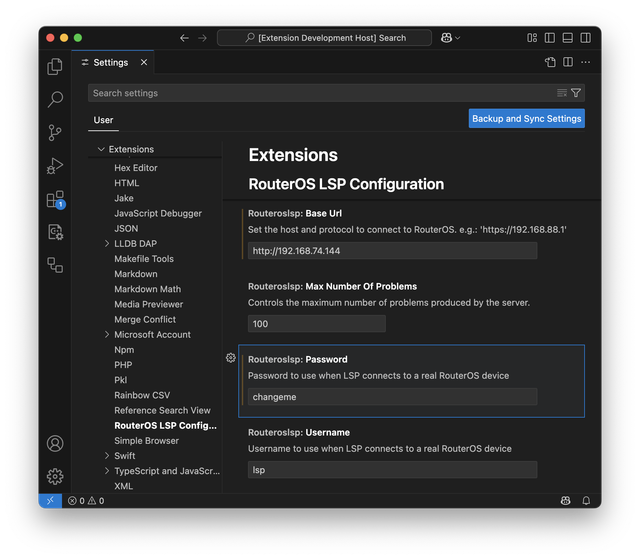Close the Settings tab
Viewport: 640px width, 559px height.
(144, 62)
